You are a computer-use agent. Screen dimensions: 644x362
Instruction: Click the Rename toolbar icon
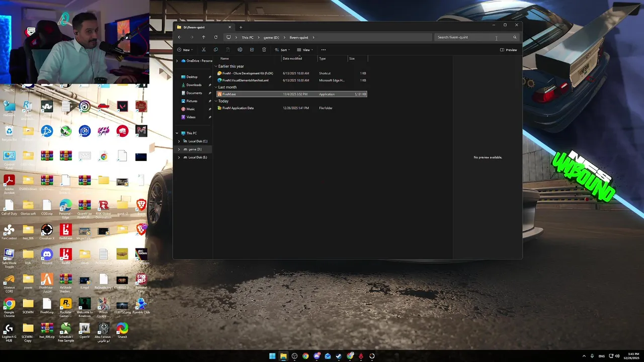tap(239, 50)
